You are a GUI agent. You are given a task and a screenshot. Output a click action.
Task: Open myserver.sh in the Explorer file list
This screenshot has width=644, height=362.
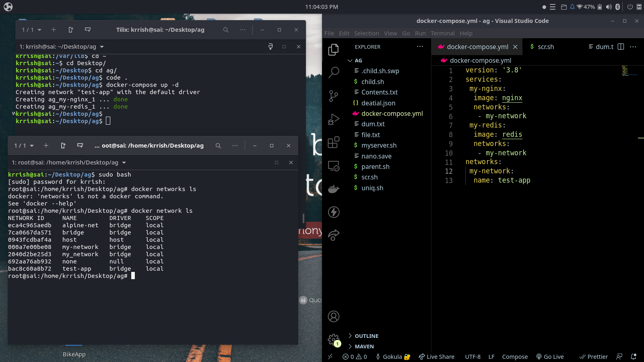click(x=379, y=145)
